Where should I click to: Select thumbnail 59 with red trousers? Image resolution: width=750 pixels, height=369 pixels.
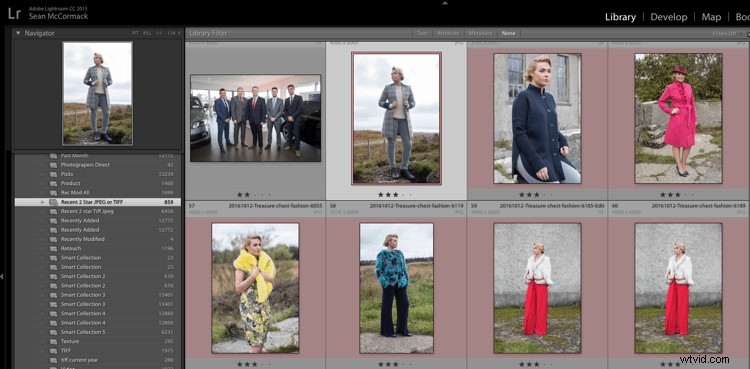tap(537, 288)
